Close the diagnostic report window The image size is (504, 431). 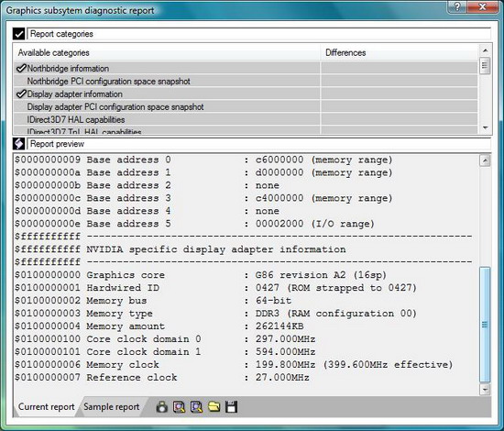[x=482, y=6]
